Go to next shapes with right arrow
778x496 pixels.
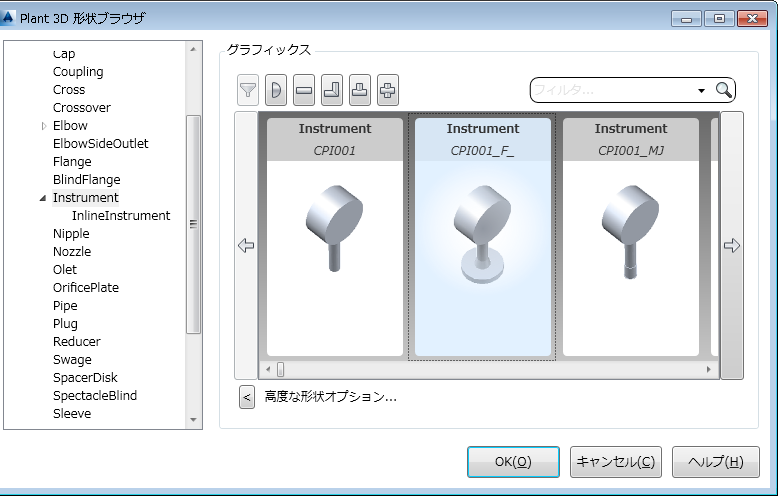tap(732, 246)
